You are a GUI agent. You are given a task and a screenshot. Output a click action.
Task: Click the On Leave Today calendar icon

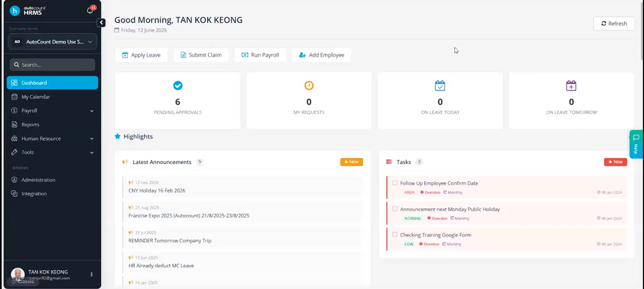tap(440, 85)
